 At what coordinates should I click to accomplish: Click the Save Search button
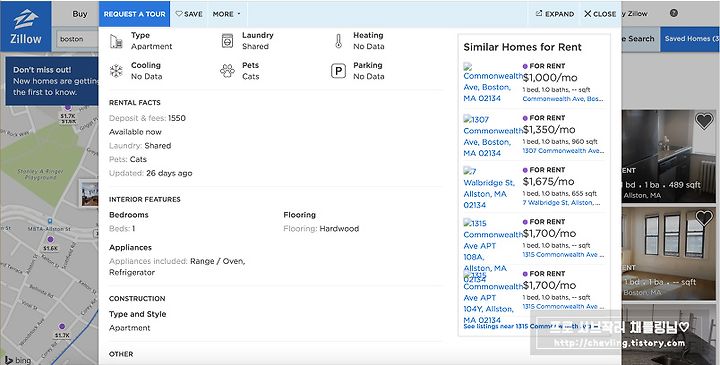pos(640,39)
